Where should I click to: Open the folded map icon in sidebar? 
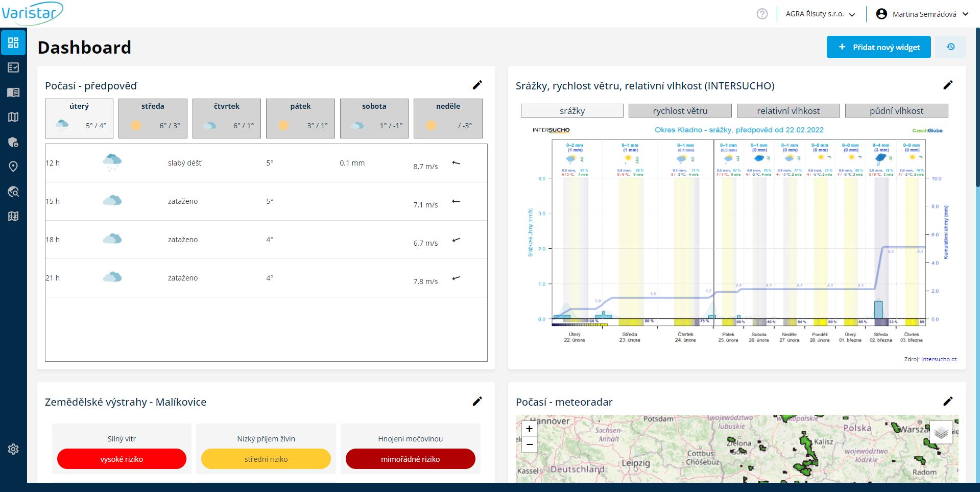point(13,117)
